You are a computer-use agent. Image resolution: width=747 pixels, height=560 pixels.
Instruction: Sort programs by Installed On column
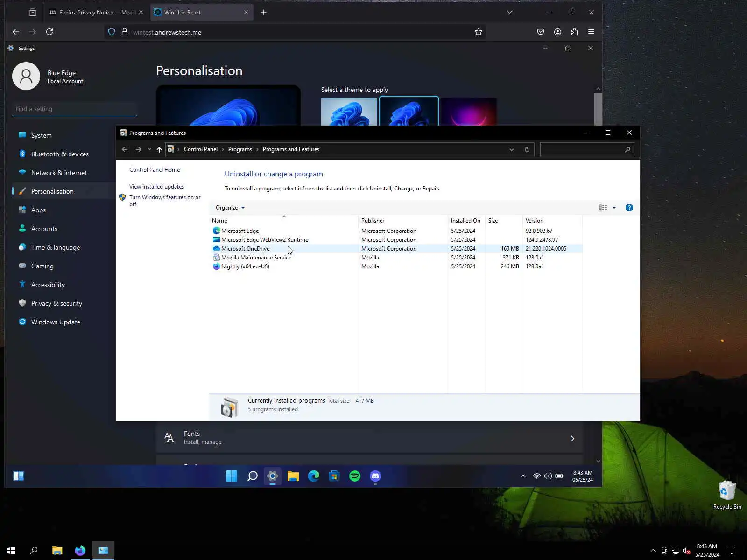point(466,221)
